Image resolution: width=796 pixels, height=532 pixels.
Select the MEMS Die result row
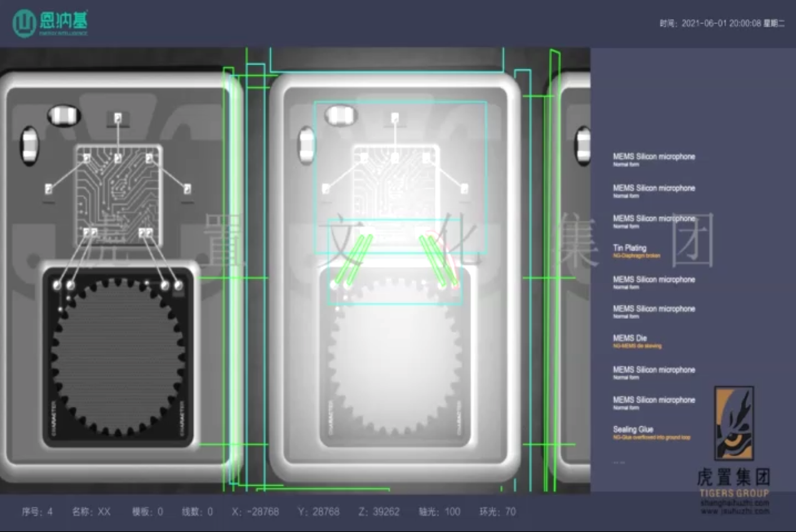[637, 341]
